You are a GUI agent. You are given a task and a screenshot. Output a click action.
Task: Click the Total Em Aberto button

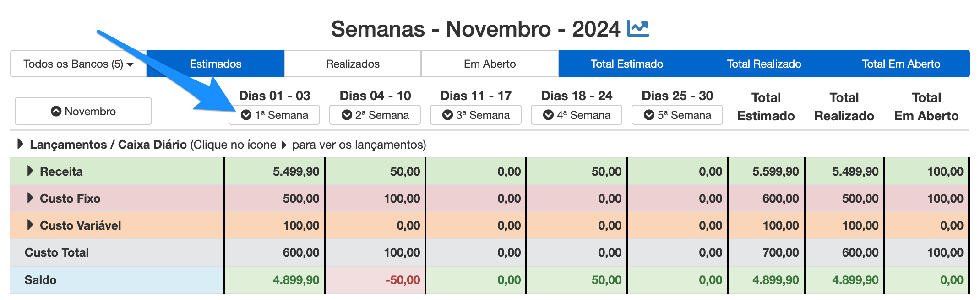pos(901,64)
